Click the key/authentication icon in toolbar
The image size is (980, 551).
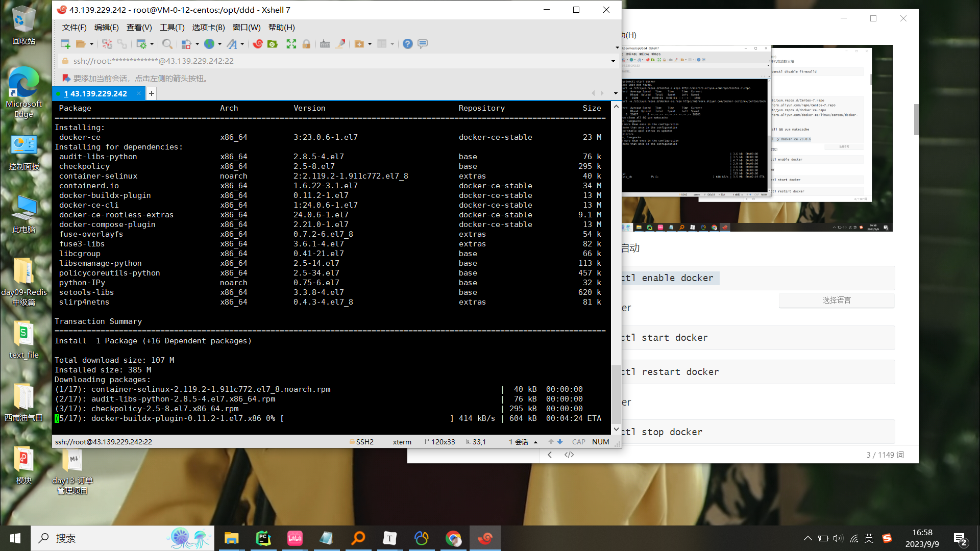tap(306, 44)
